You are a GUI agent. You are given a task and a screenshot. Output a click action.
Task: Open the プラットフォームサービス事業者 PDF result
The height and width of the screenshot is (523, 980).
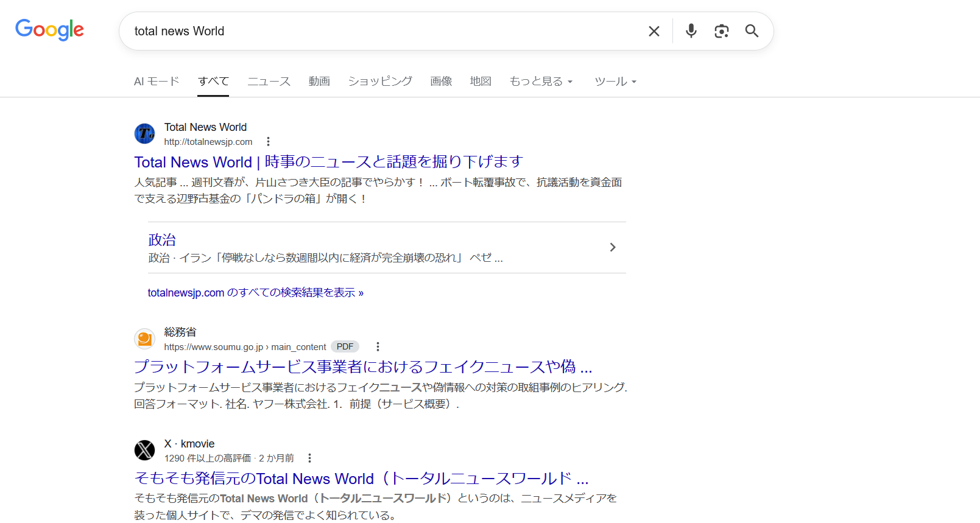(x=362, y=367)
